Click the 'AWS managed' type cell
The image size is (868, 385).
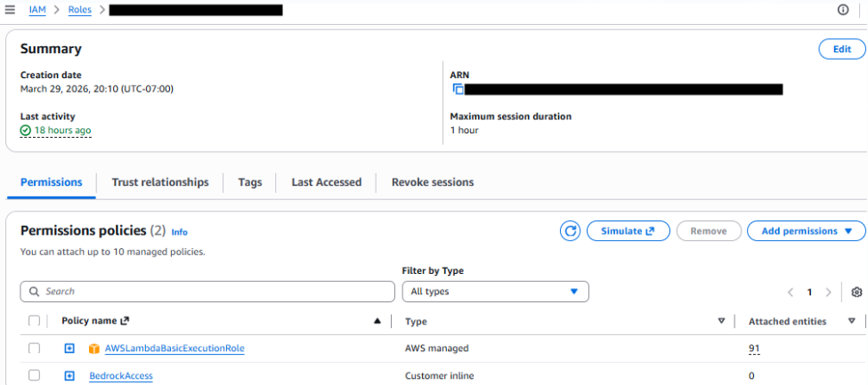[437, 349]
